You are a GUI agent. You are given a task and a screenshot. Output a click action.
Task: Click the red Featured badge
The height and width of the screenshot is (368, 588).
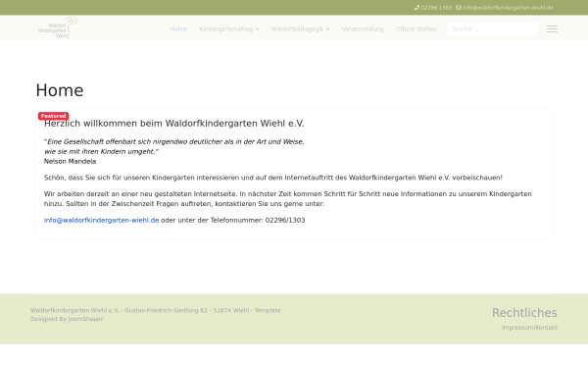[53, 116]
